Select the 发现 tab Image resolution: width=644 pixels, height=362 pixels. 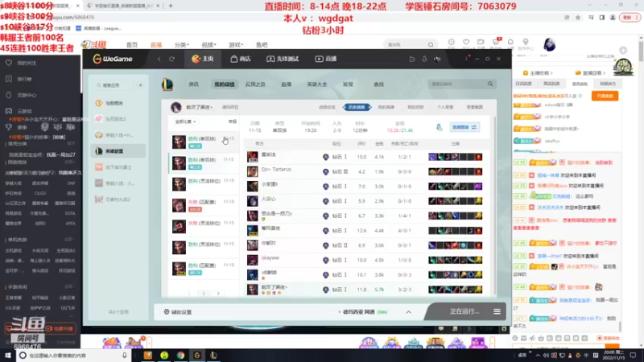348,84
